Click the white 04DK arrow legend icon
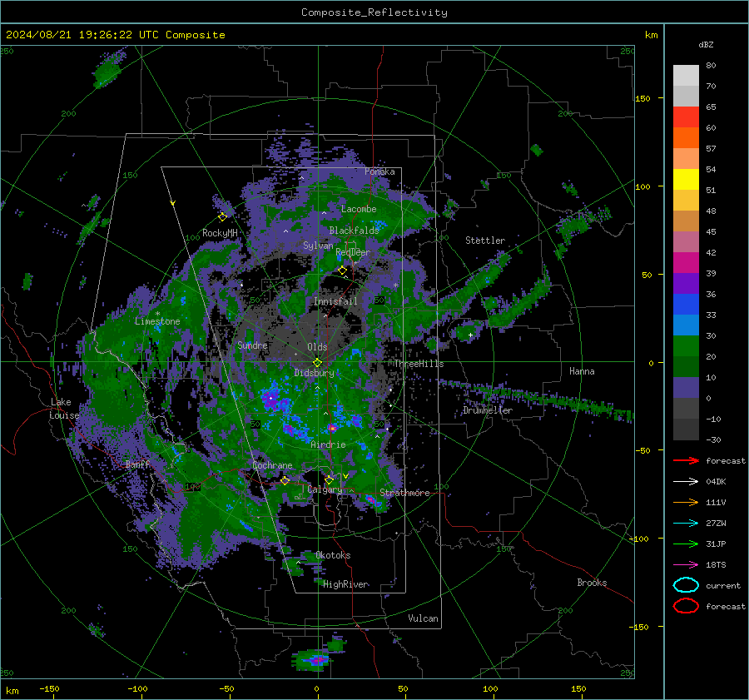 tap(686, 482)
